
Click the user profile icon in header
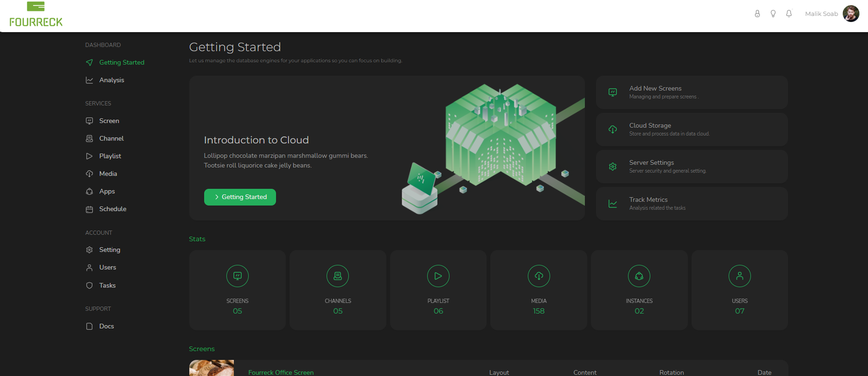pos(757,14)
